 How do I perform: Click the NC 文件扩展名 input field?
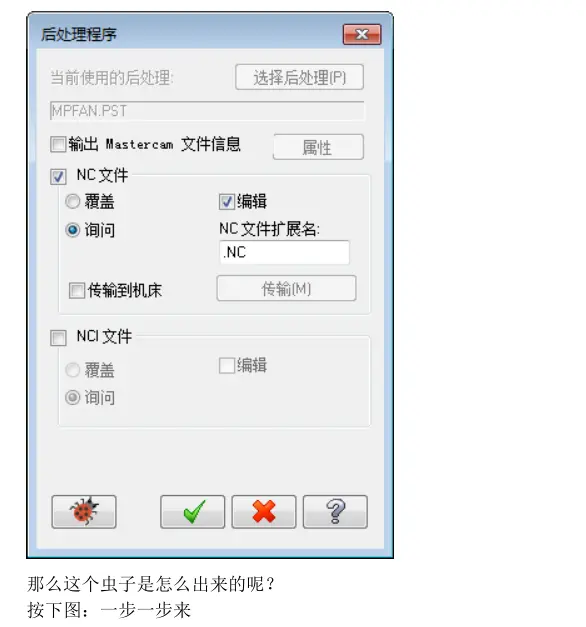coord(284,252)
